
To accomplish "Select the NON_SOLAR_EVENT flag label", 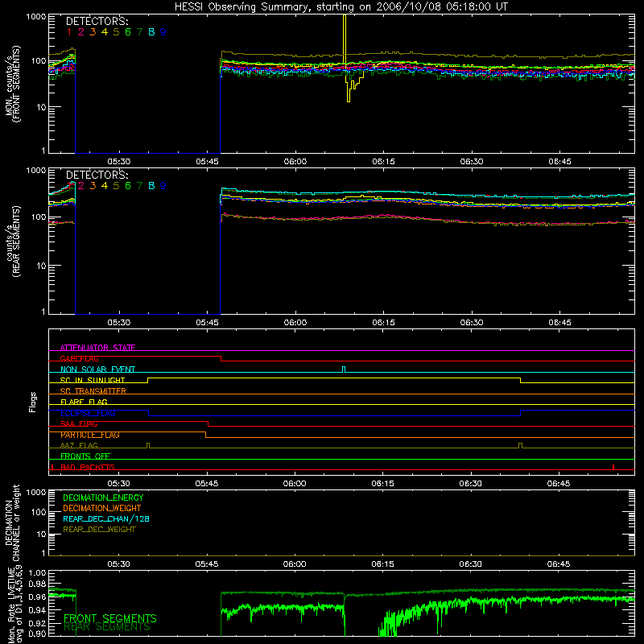I will pyautogui.click(x=97, y=369).
